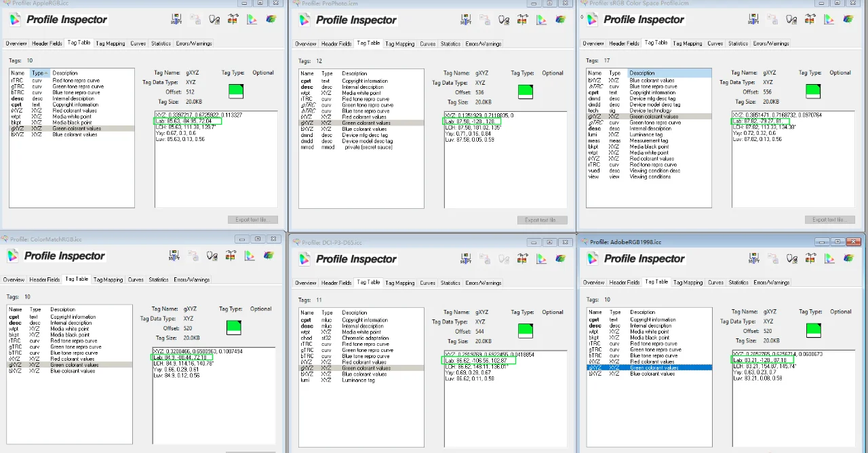Click green color swatch in AdobeRGB1998 window
The height and width of the screenshot is (453, 868).
point(814,330)
